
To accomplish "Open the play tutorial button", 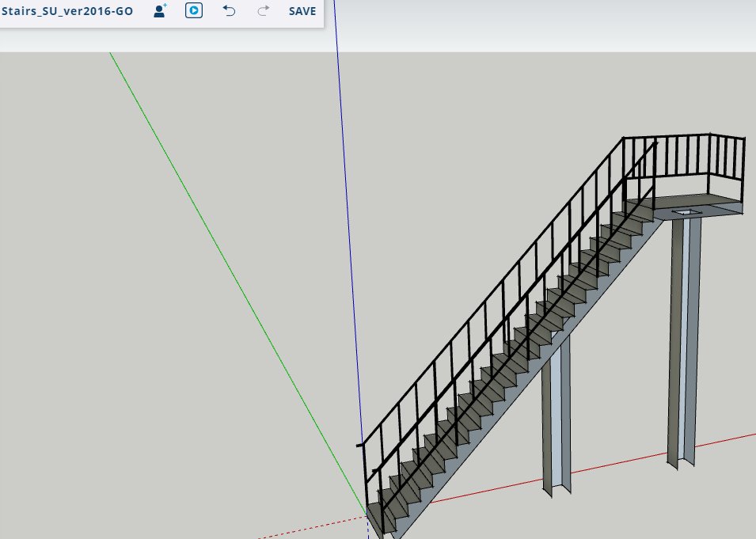I will point(194,10).
